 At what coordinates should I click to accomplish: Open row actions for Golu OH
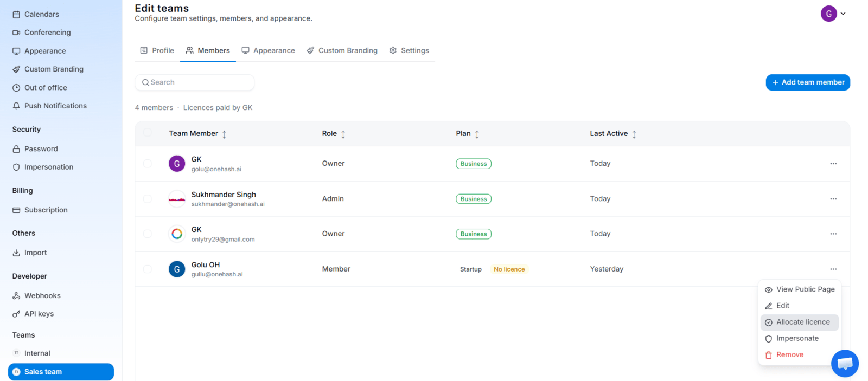(833, 269)
